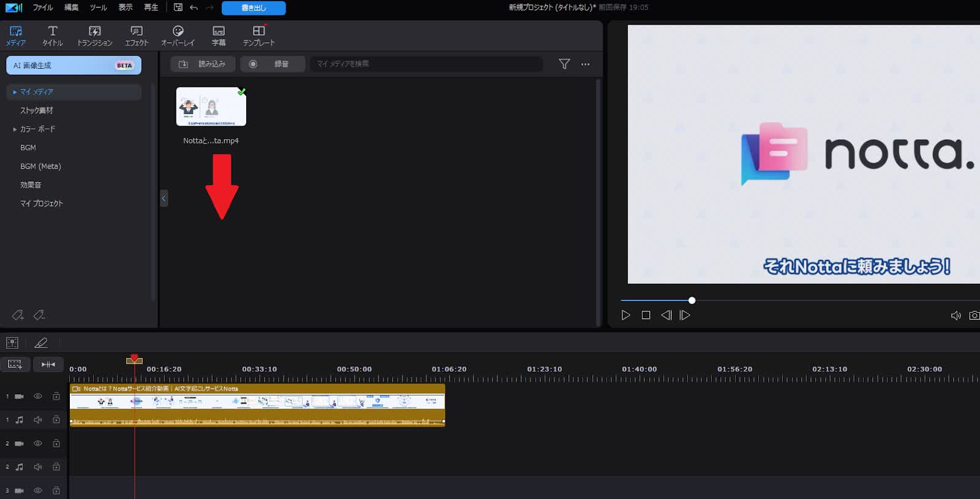Collapse the library sidebar with chevron handle
The image size is (980, 499).
pos(164,198)
